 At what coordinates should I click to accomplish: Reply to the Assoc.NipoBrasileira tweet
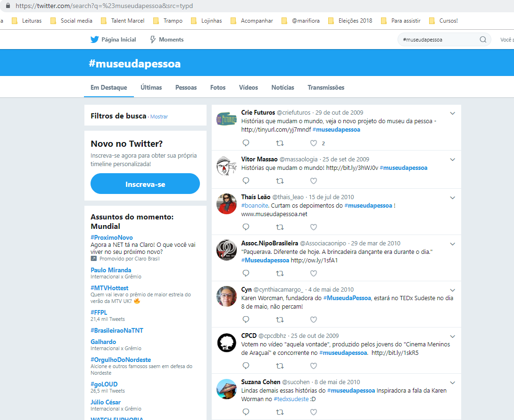tap(246, 273)
